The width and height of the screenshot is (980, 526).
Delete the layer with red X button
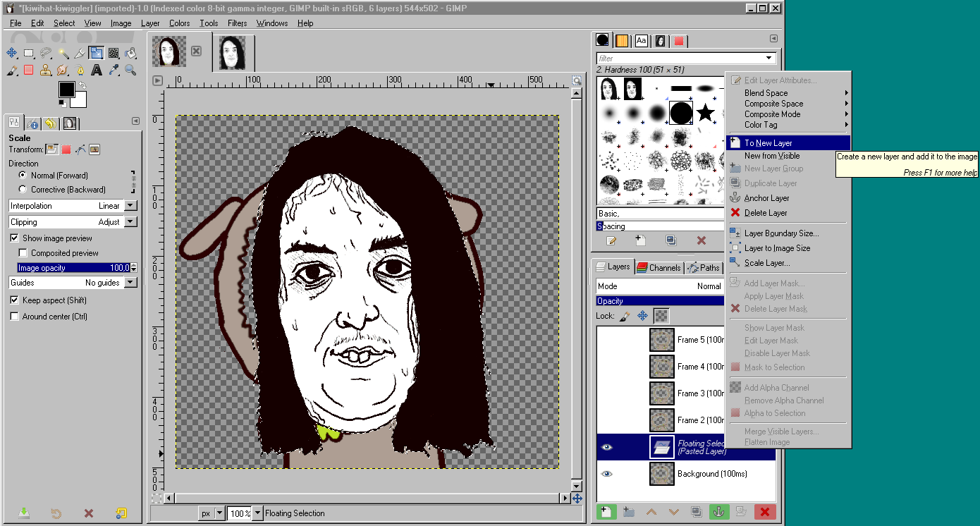click(765, 513)
